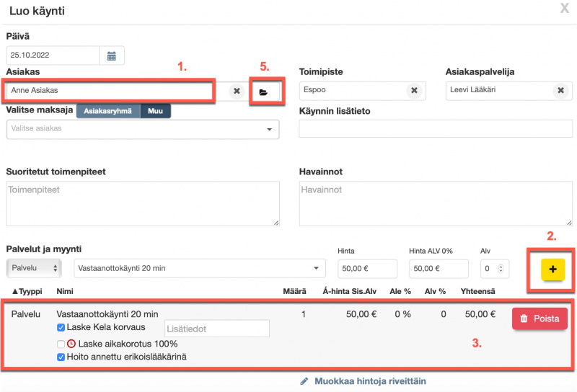577x392 pixels.
Task: Remove Leevi Lääkäri from Asiakaspalvelija
Action: point(560,90)
